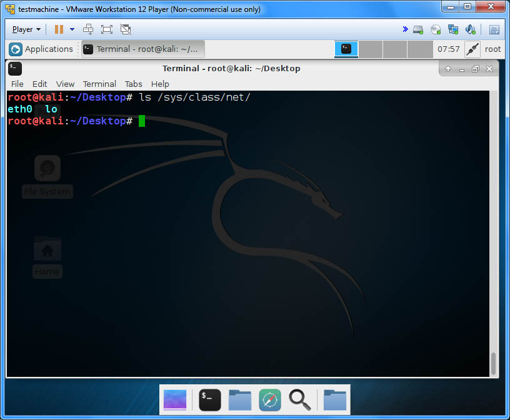The image size is (510, 420).
Task: Send Ctrl+Alt+Del to the virtual machine
Action: click(88, 29)
